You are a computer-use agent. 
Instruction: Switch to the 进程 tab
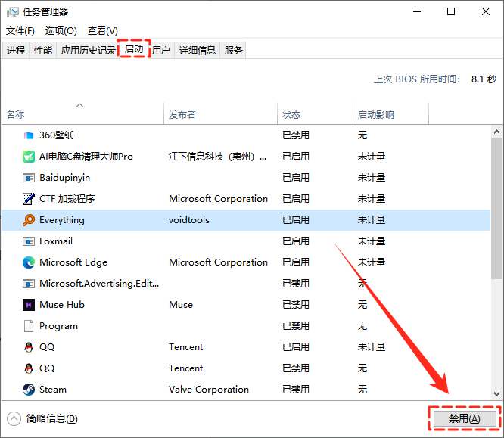(x=16, y=50)
